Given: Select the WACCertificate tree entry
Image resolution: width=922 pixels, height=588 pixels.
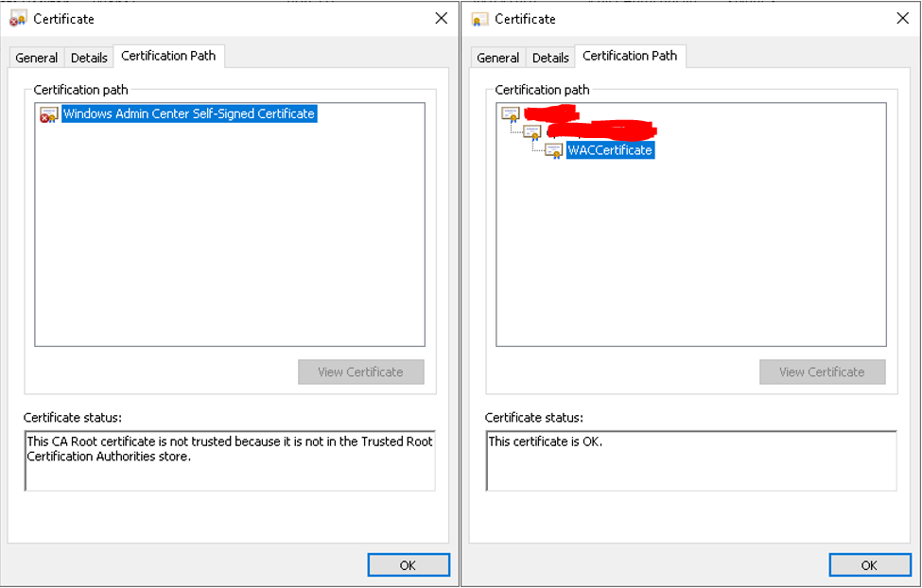Looking at the screenshot, I should 610,150.
